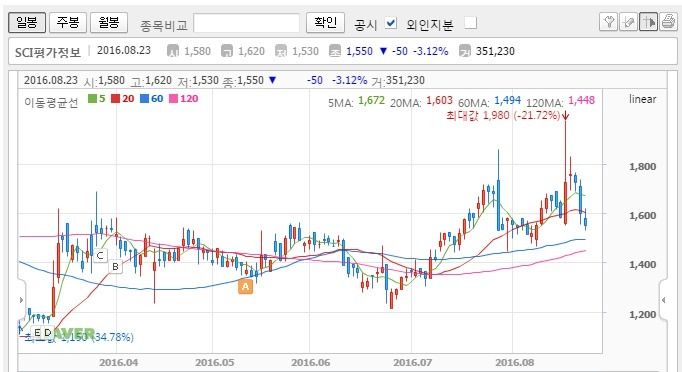Uncheck the 공시 disclosure checkbox
The image size is (682, 372).
pyautogui.click(x=391, y=23)
